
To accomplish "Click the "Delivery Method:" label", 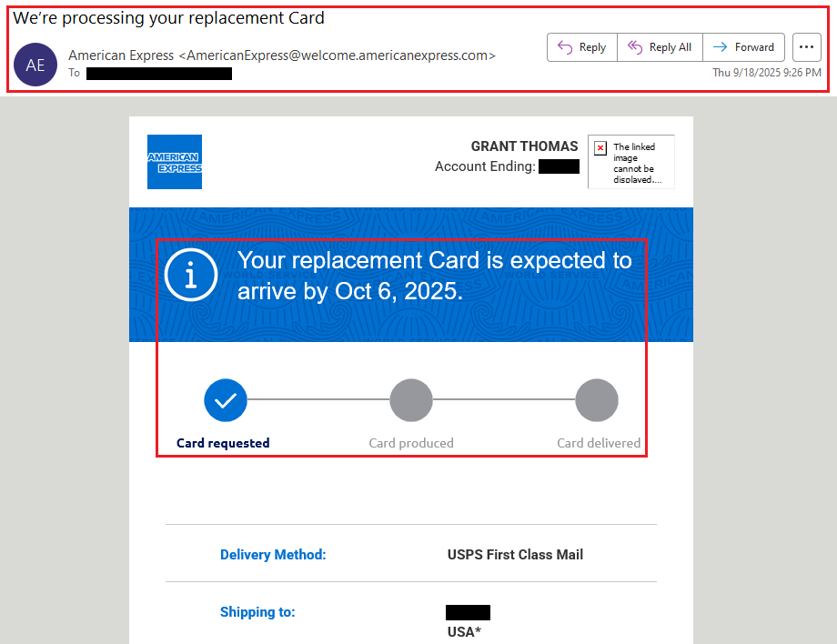I will [x=273, y=555].
